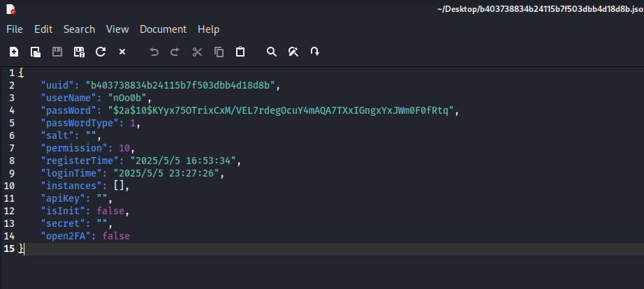Open the Edit menu
This screenshot has width=644, height=289.
[x=43, y=29]
